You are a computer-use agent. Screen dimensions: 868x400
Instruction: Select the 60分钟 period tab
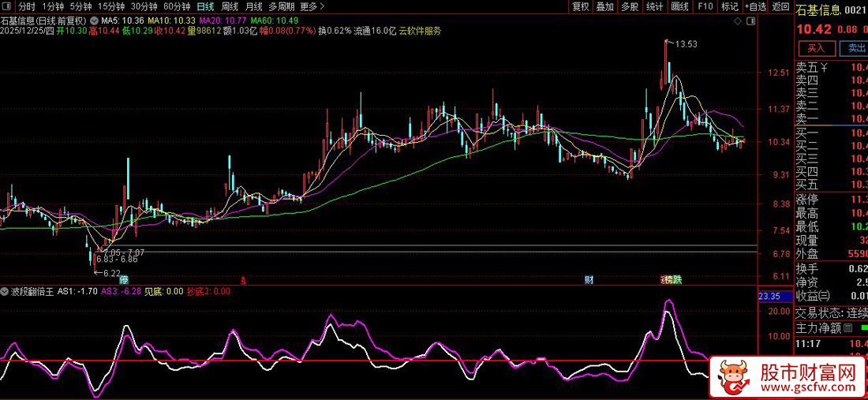(x=177, y=7)
